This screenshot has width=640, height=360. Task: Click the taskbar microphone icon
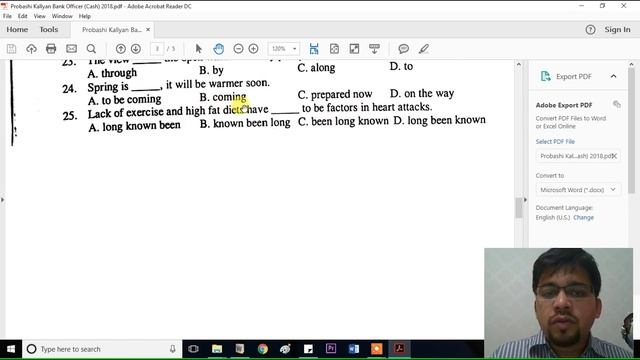click(x=173, y=349)
